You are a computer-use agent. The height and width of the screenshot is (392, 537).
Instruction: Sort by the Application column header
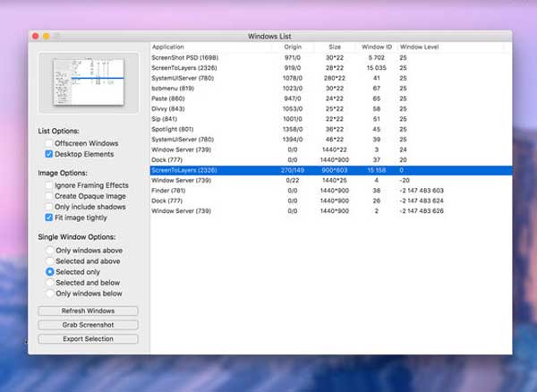[211, 47]
